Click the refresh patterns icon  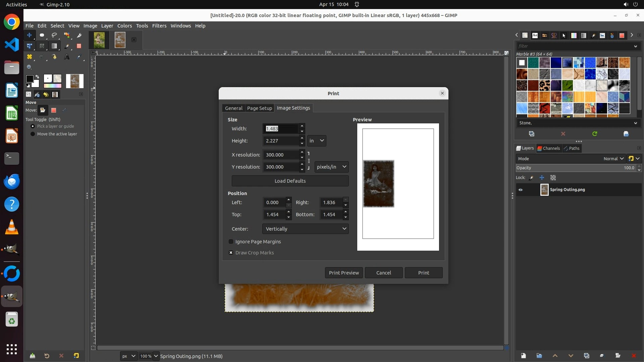pyautogui.click(x=595, y=134)
